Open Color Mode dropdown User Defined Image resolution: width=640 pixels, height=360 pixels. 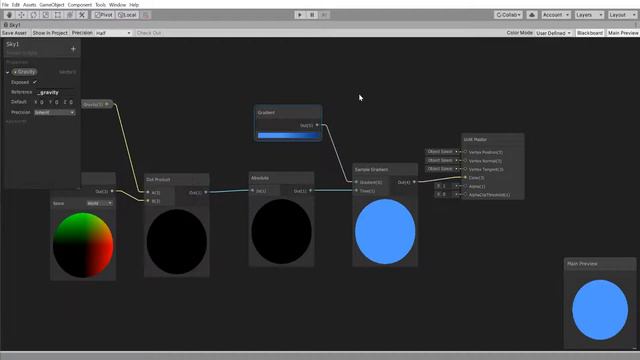pos(553,33)
